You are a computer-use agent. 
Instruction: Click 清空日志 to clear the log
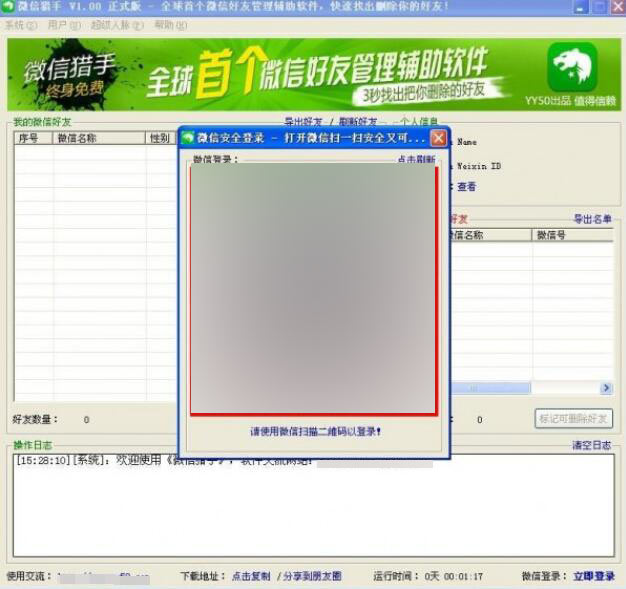click(592, 445)
